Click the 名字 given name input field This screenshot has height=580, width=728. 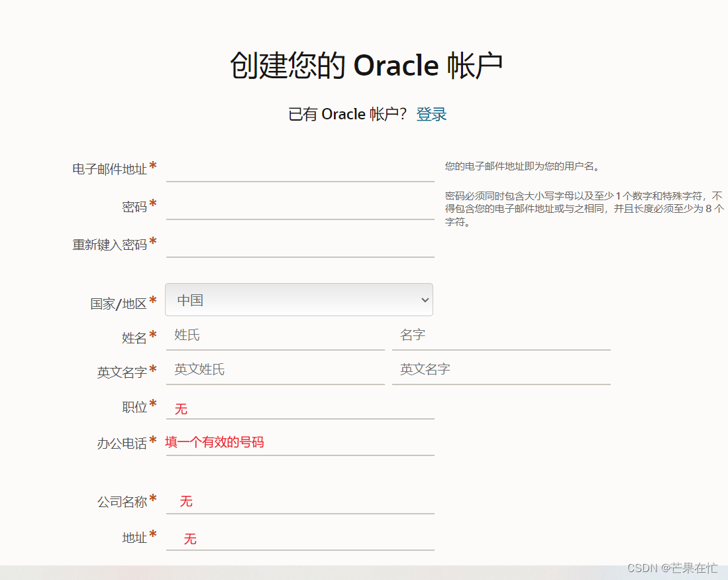[x=501, y=335]
